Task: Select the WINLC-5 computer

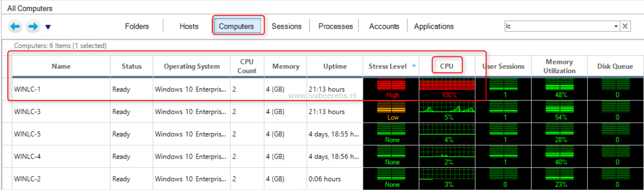Action: pyautogui.click(x=27, y=134)
